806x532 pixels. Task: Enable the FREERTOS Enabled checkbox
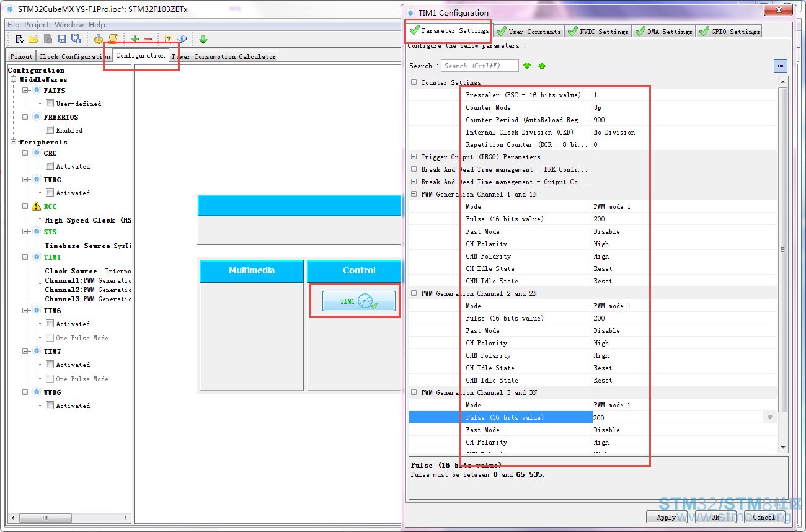pyautogui.click(x=50, y=130)
